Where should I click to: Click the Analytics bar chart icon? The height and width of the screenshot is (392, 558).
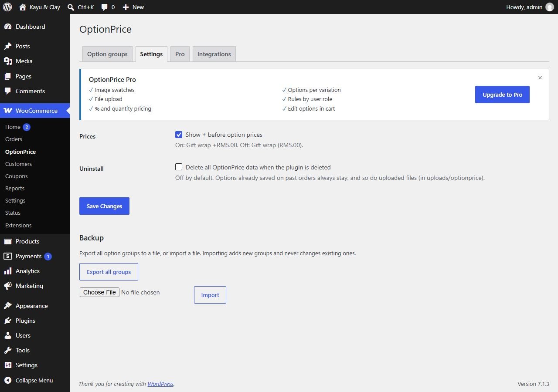pos(8,271)
